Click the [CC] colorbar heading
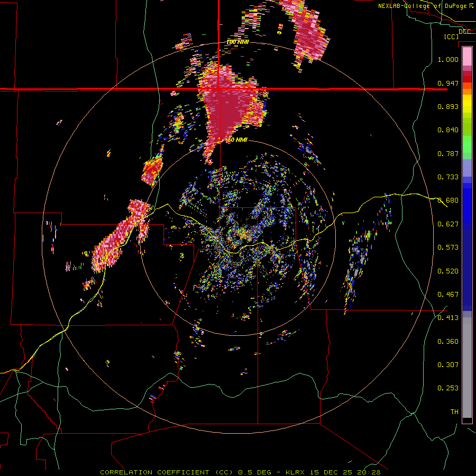Screen dimensions: 476x476 click(451, 36)
